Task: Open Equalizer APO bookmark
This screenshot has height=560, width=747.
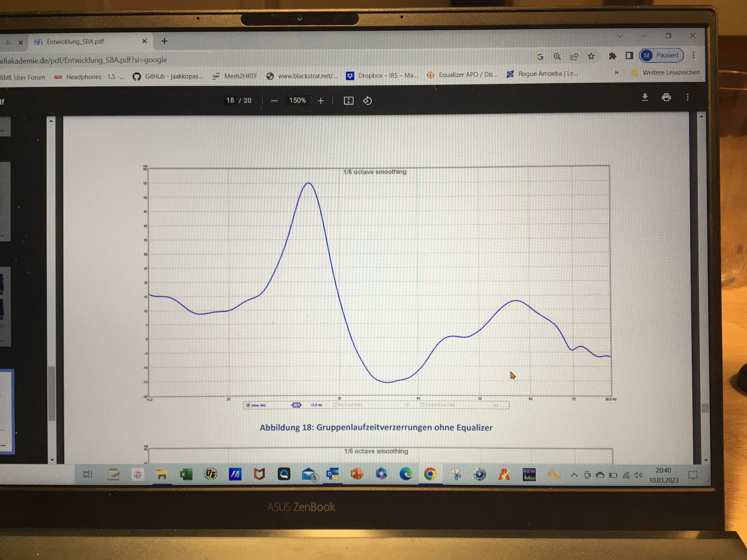Action: point(462,75)
